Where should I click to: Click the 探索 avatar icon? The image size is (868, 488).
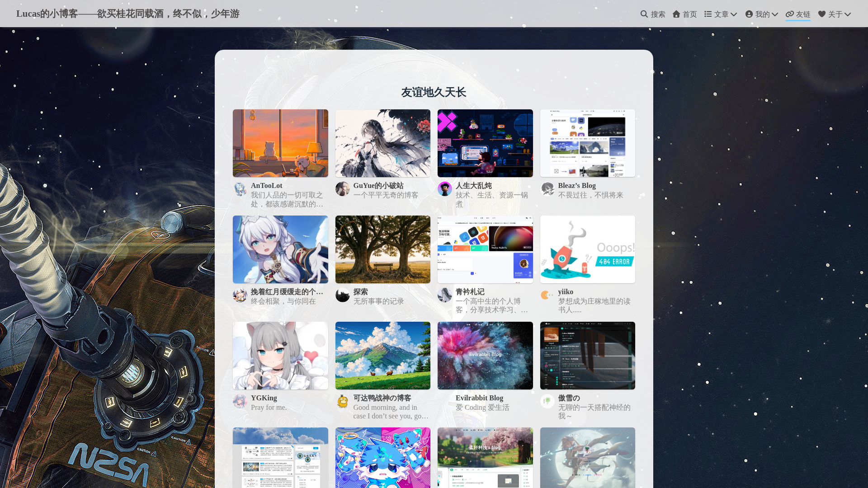click(x=343, y=295)
